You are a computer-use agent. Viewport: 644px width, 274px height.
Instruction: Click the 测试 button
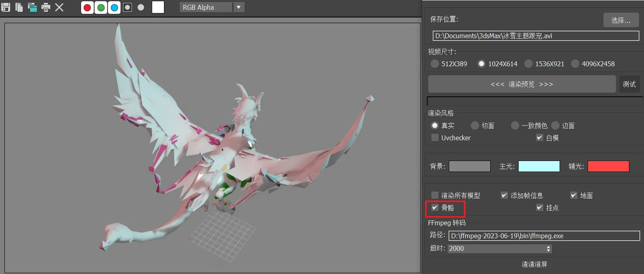[629, 84]
